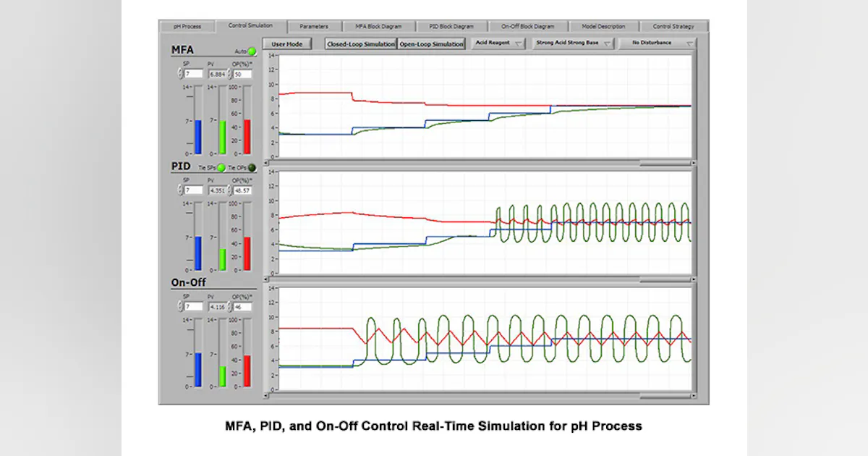The height and width of the screenshot is (456, 868).
Task: Click the MFA chart scrollbar left arrow
Action: point(265,162)
